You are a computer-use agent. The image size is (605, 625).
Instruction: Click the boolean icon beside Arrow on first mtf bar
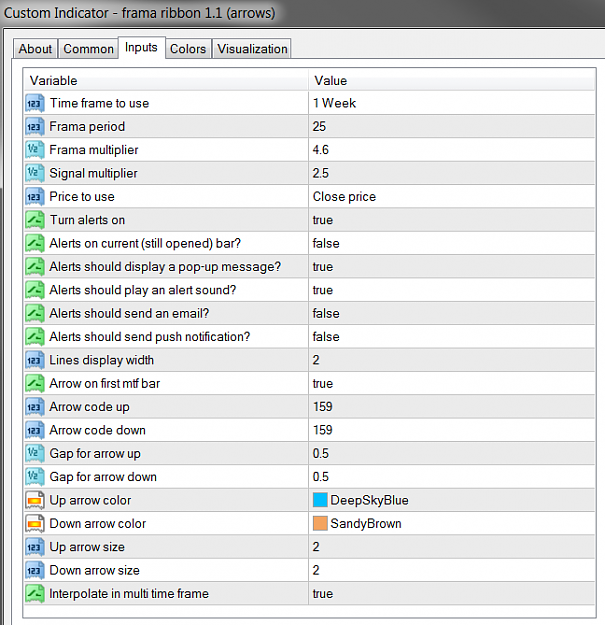tap(34, 383)
